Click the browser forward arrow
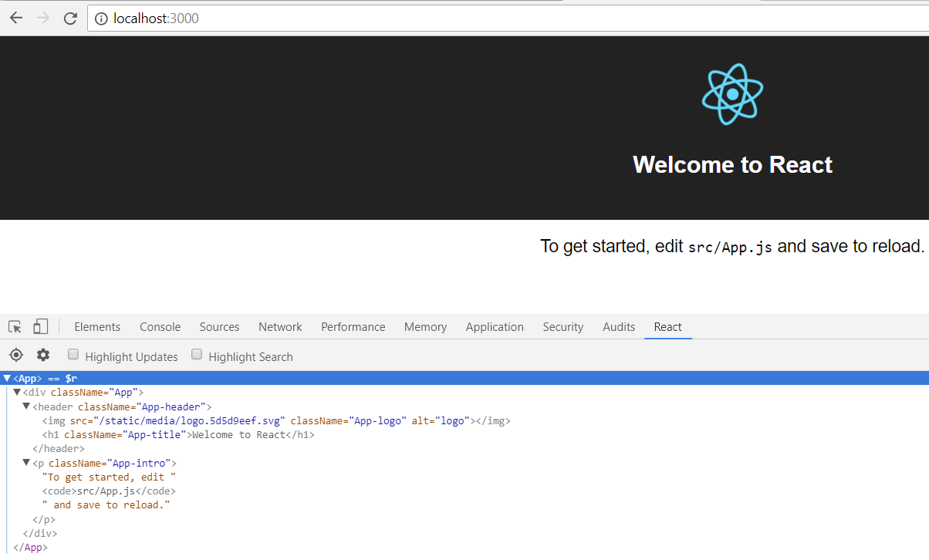The width and height of the screenshot is (929, 560). pos(43,18)
